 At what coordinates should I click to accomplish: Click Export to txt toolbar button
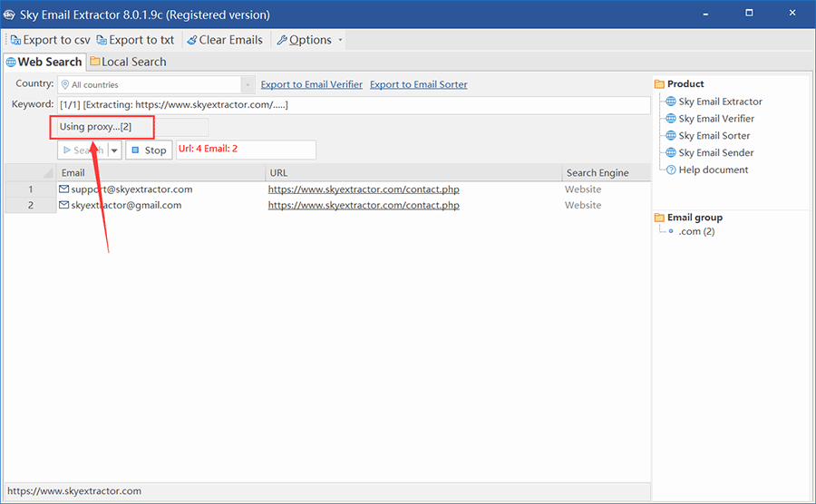pyautogui.click(x=135, y=40)
